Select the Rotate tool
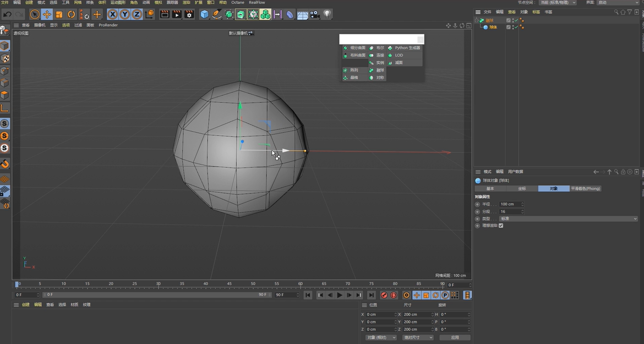 [71, 14]
